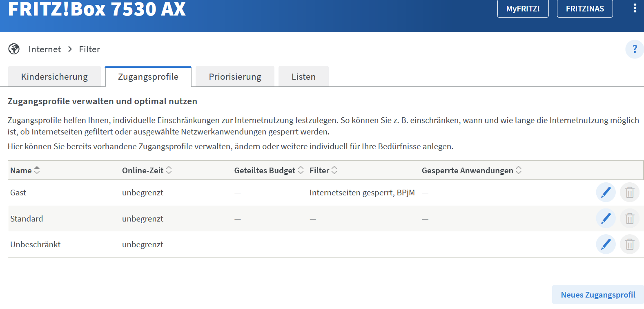Open the help question mark icon

click(635, 49)
